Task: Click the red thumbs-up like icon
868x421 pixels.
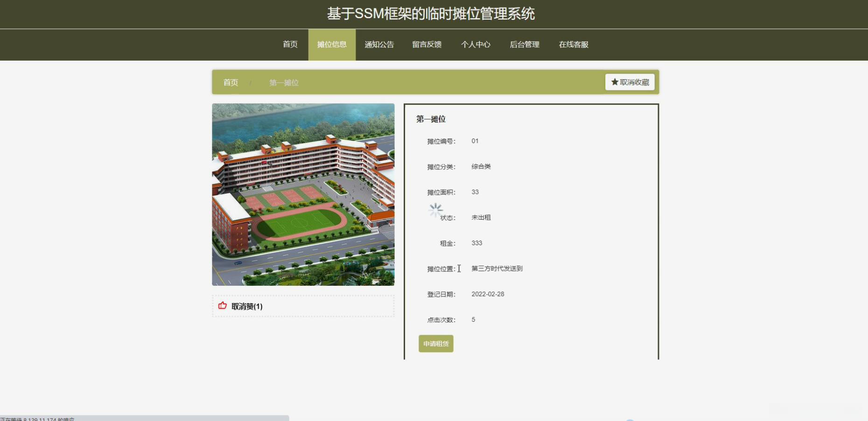Action: click(x=223, y=306)
